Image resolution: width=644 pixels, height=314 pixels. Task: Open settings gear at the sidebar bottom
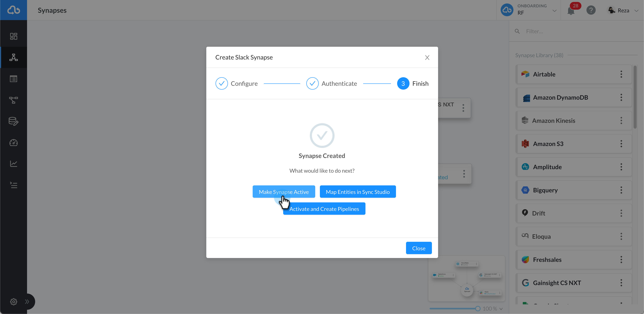(14, 301)
